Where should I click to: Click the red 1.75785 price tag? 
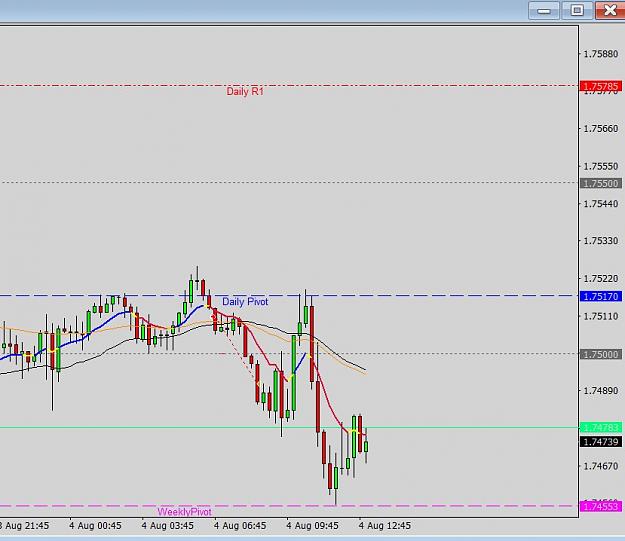click(601, 86)
